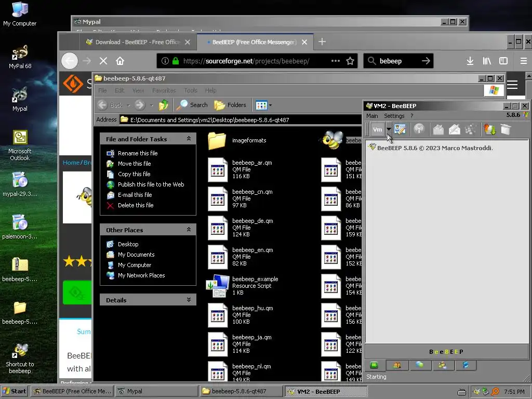Open the file transfer arrows icon in BeeBEEP
Image resolution: width=532 pixels, height=399 pixels.
pyautogui.click(x=489, y=129)
